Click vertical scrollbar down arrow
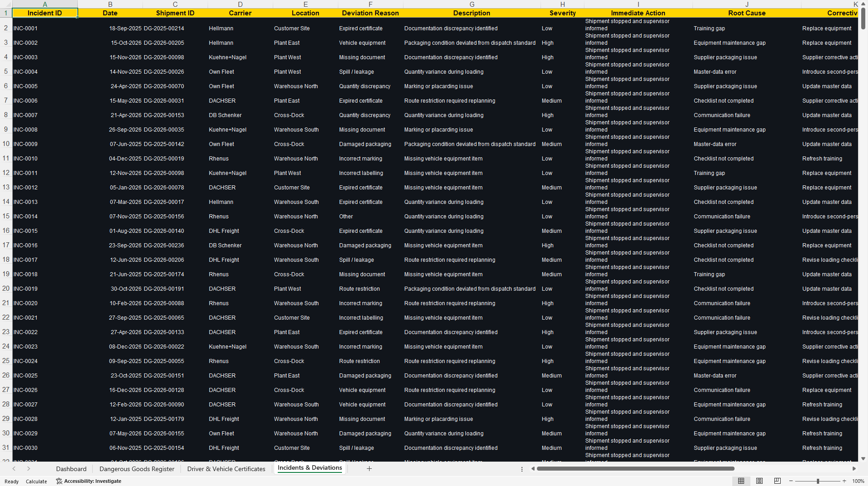This screenshot has width=868, height=486. [863, 458]
